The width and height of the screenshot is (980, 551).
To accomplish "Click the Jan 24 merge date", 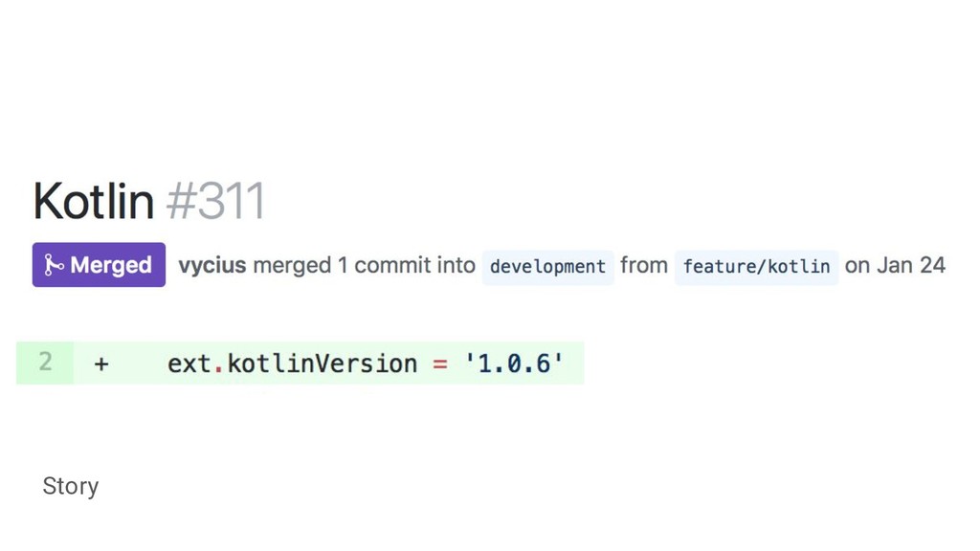I will [911, 266].
